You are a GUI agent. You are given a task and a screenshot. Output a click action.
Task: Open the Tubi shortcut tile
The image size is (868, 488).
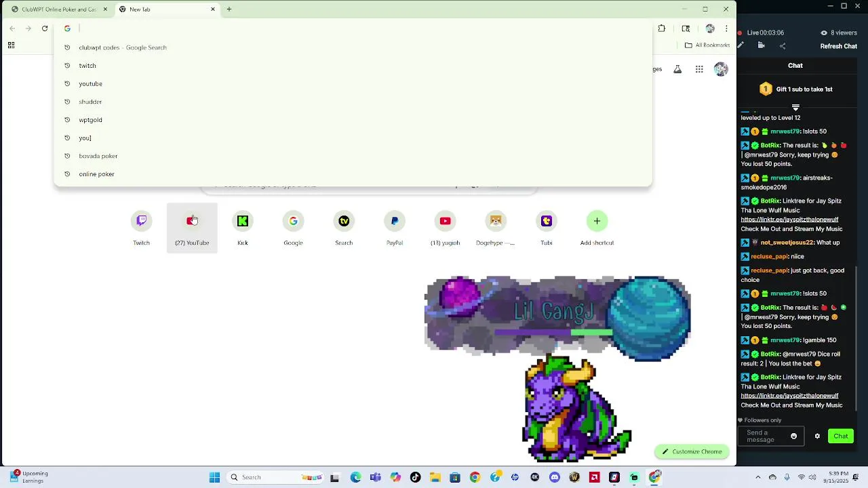pos(547,228)
